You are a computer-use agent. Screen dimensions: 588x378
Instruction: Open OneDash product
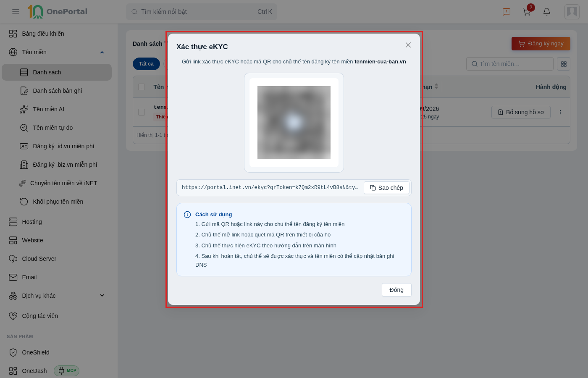(x=34, y=371)
